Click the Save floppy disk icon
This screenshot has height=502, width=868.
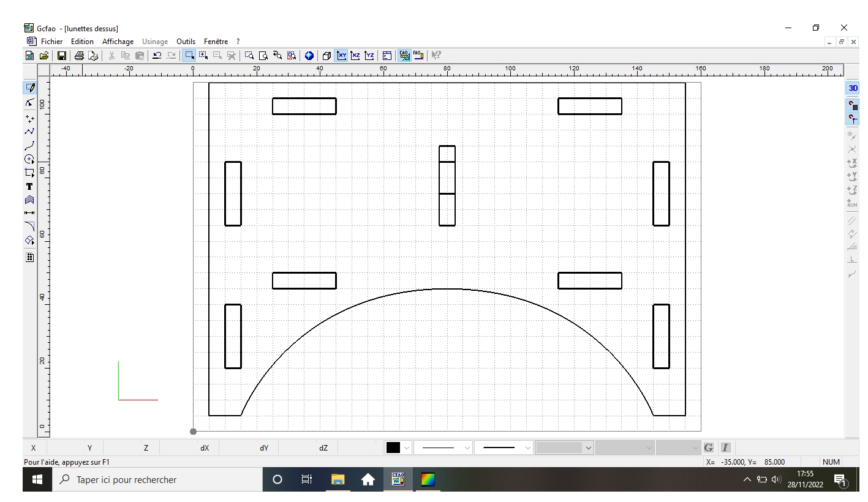coord(62,55)
